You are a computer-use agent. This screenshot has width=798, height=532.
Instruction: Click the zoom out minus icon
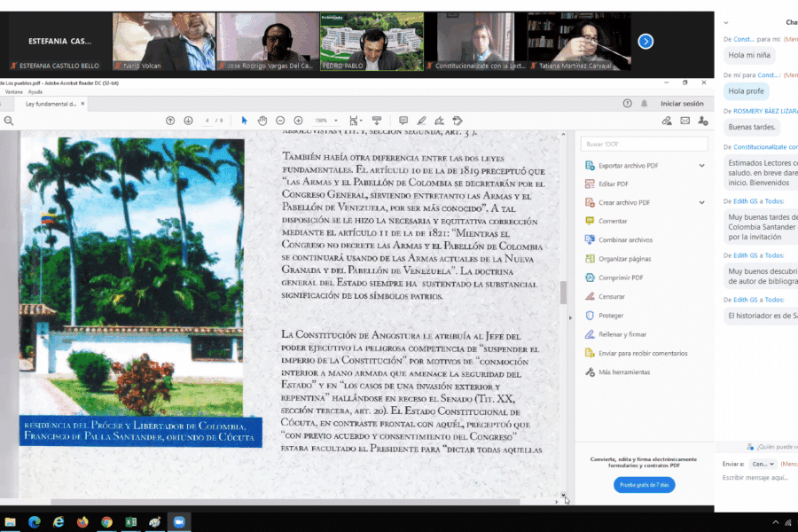coord(280,121)
